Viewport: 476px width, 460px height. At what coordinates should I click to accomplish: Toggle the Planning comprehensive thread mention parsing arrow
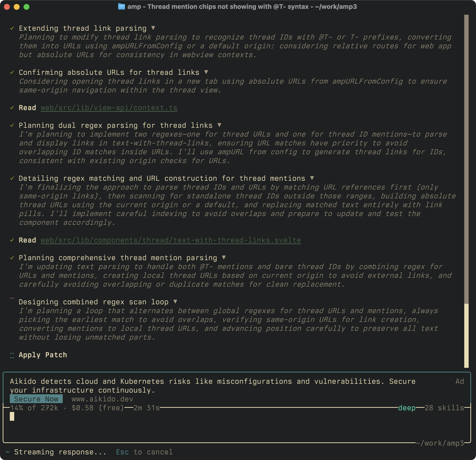pos(224,257)
